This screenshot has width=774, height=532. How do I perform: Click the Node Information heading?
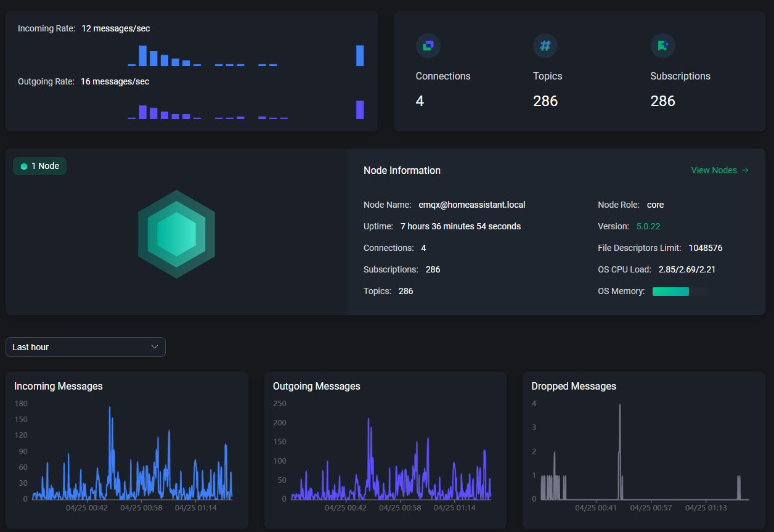click(402, 170)
